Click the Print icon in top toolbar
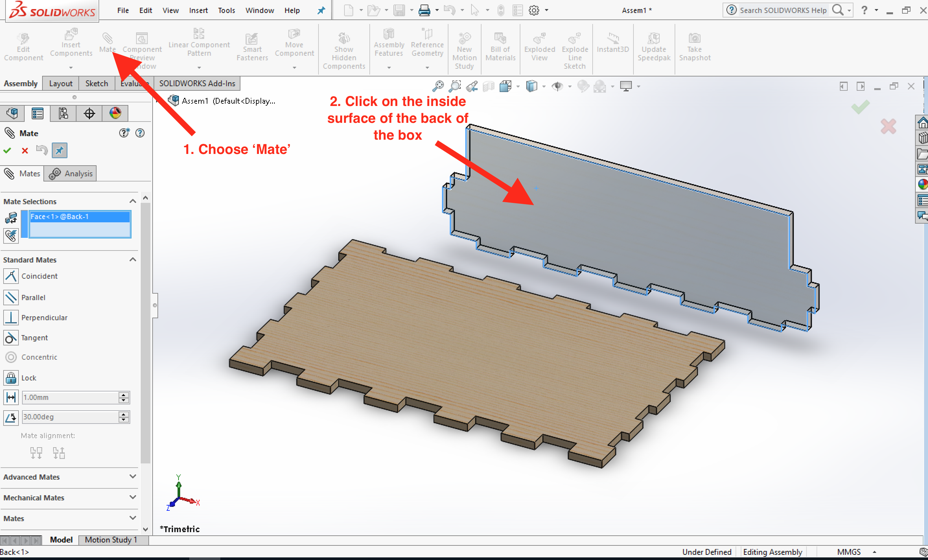 [x=424, y=11]
